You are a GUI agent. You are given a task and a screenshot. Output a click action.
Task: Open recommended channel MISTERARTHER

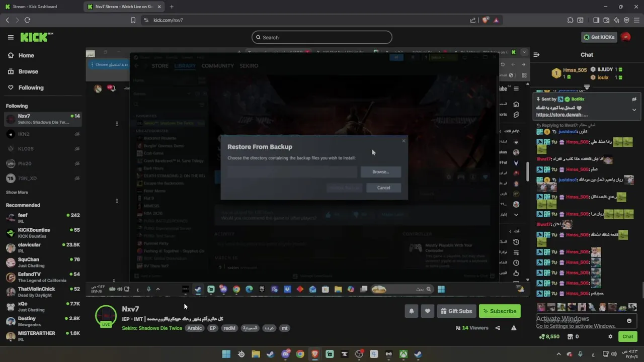pyautogui.click(x=43, y=336)
